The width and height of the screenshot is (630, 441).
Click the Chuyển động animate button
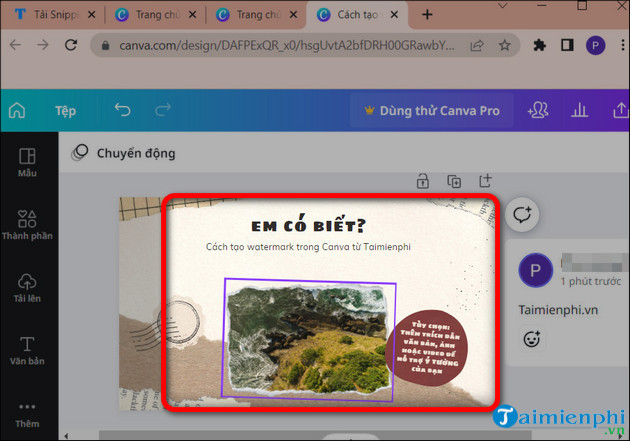pos(123,153)
